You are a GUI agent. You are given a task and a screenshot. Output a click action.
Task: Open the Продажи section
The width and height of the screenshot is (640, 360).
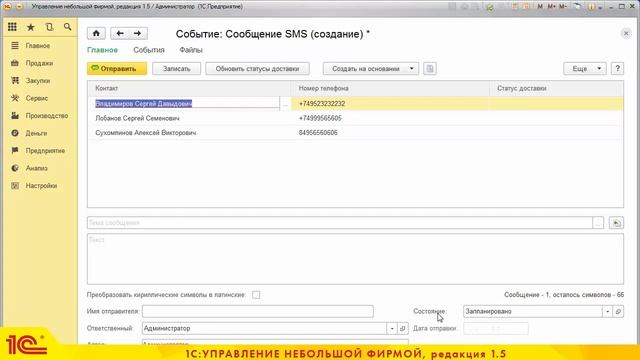[x=39, y=63]
